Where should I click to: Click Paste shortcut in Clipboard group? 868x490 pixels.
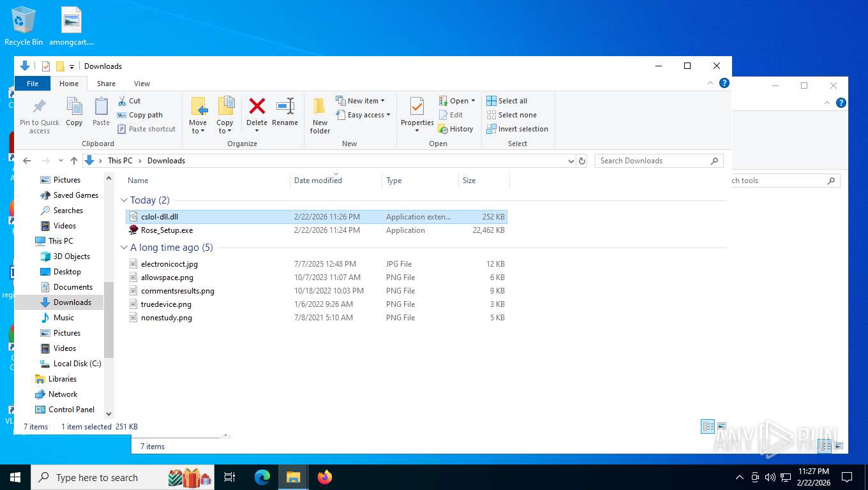tap(146, 129)
